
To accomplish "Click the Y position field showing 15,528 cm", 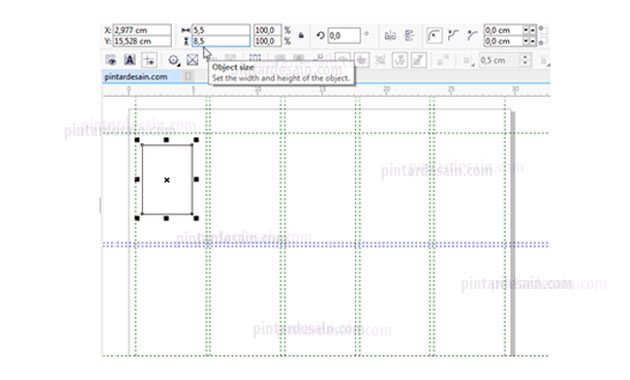I will pyautogui.click(x=142, y=41).
